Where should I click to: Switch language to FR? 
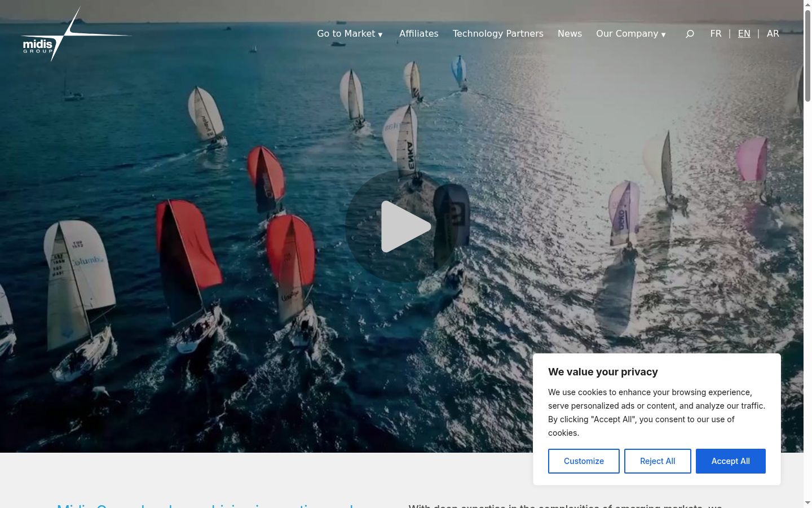point(716,34)
